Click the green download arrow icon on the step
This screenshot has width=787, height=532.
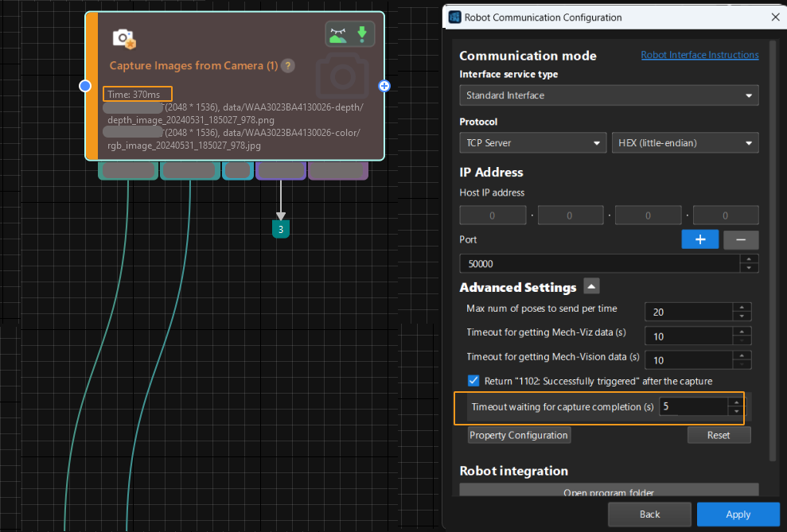point(362,35)
